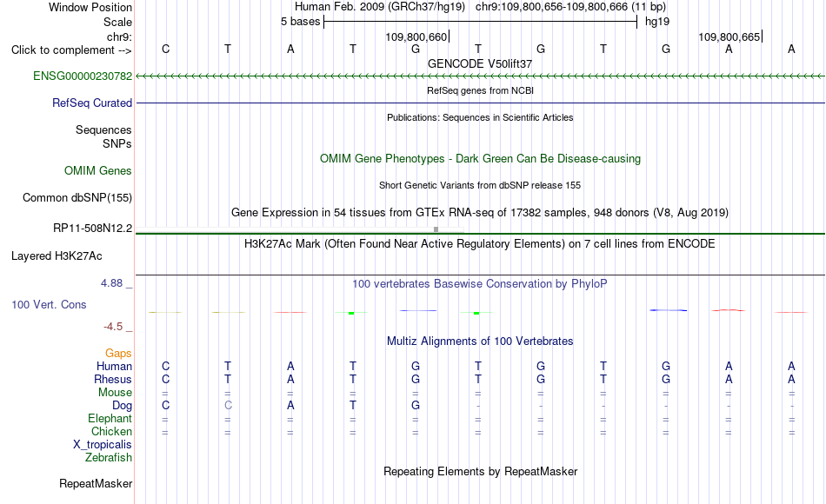Screen dimensions: 826x504
Task: Click the RP11-508N12.2 GTEx label
Action: (93, 228)
